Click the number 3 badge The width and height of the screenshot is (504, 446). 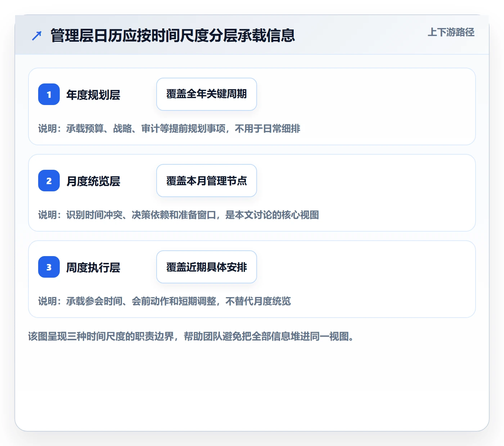click(x=49, y=267)
